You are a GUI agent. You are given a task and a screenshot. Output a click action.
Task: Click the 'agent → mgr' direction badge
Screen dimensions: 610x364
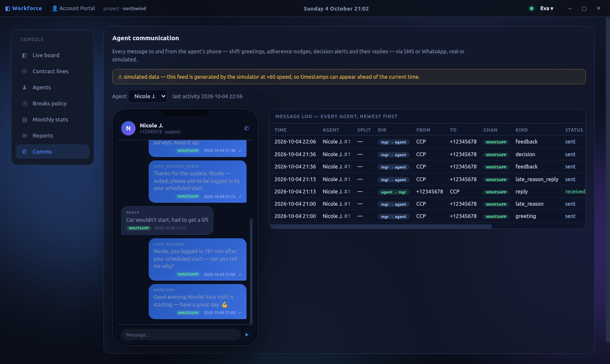click(394, 192)
